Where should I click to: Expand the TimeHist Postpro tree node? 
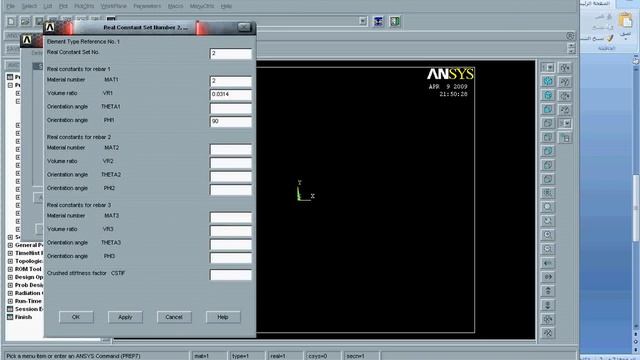pos(10,253)
